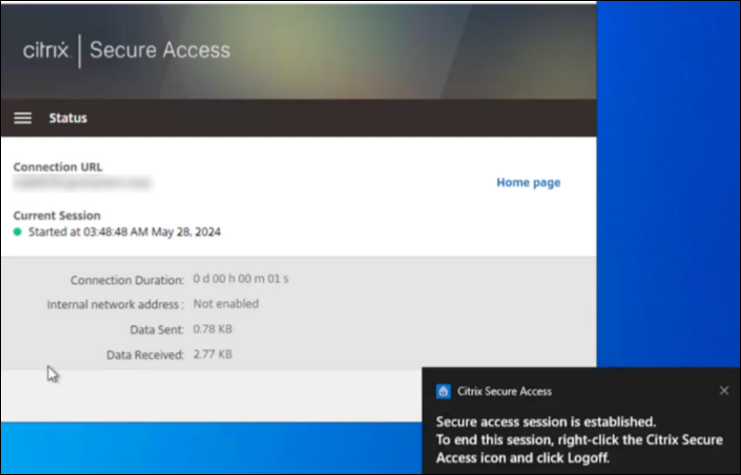Click the '2.77 KB' value

tap(213, 354)
